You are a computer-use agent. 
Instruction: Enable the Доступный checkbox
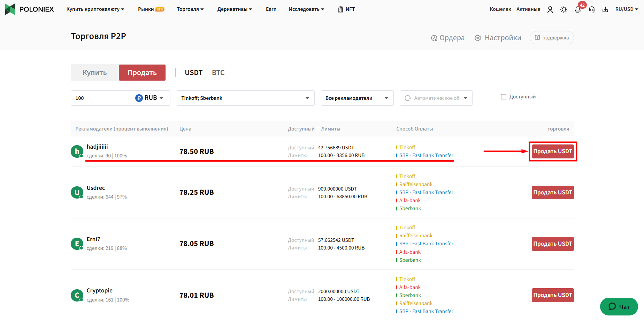504,97
